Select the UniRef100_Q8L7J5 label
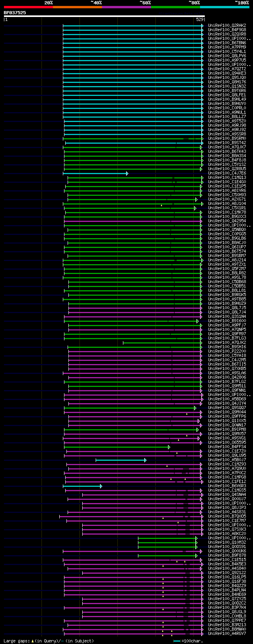The width and height of the screenshot is (253, 644). tap(227, 308)
